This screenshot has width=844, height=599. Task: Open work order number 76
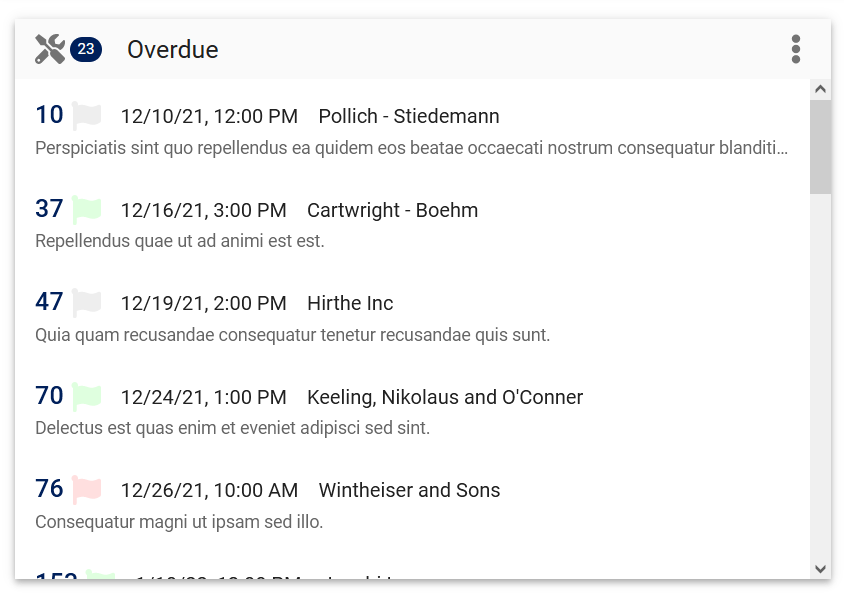click(x=49, y=489)
